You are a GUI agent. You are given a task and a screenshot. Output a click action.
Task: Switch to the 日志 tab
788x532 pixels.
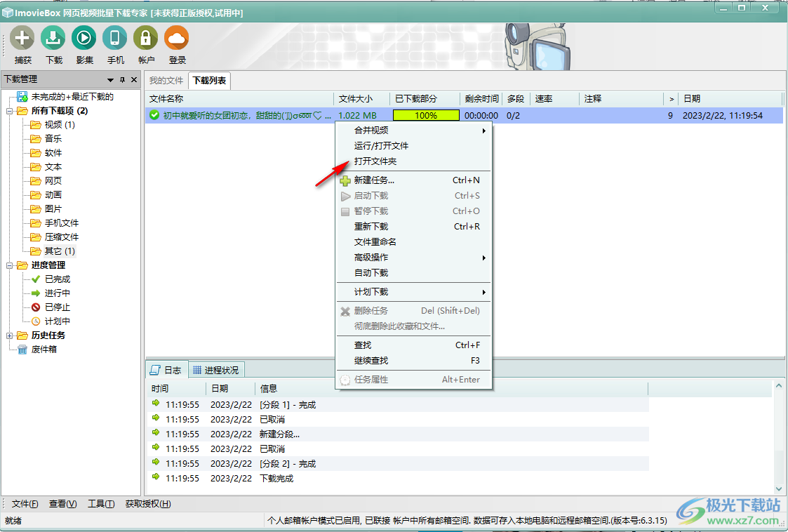click(167, 370)
